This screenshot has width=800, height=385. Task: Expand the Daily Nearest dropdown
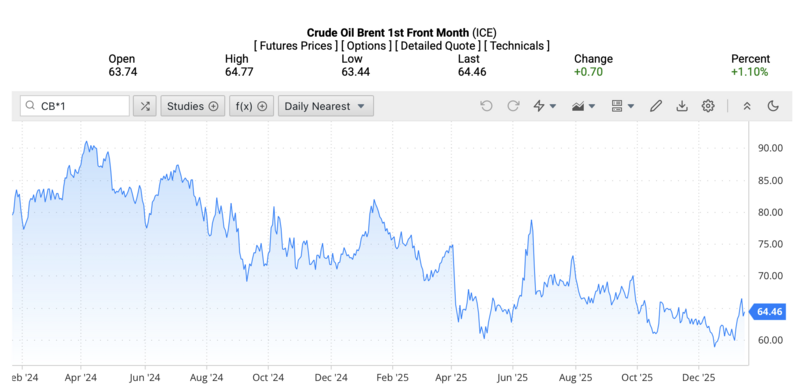coord(326,106)
